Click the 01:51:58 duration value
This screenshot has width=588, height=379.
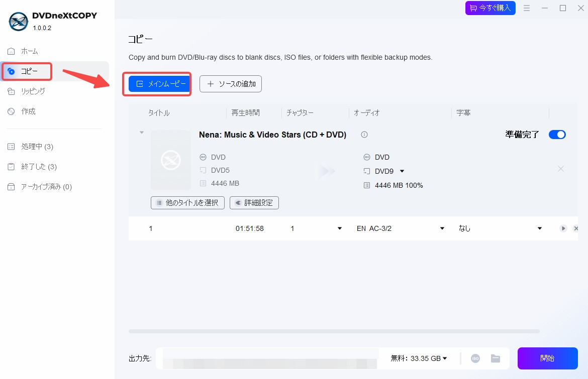(249, 228)
